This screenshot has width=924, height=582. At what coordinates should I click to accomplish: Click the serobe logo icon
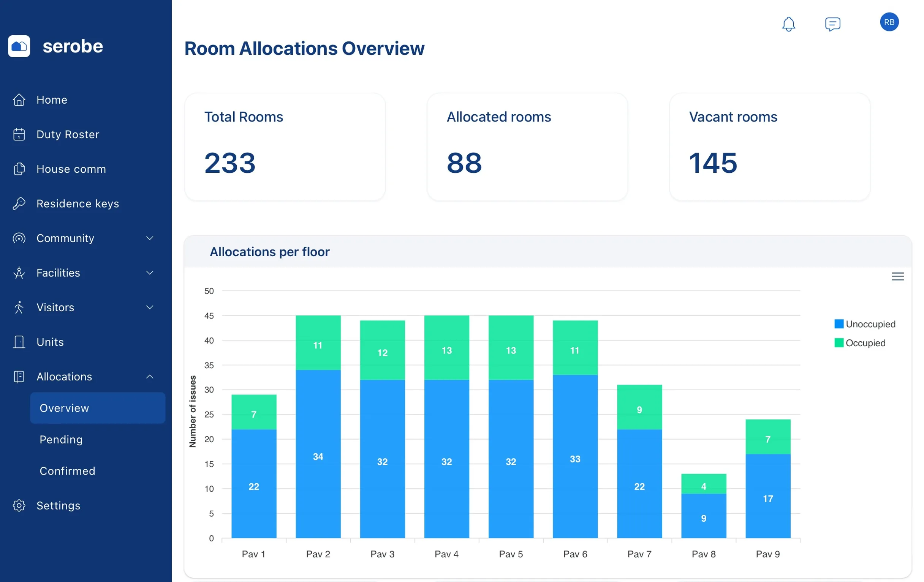(19, 46)
